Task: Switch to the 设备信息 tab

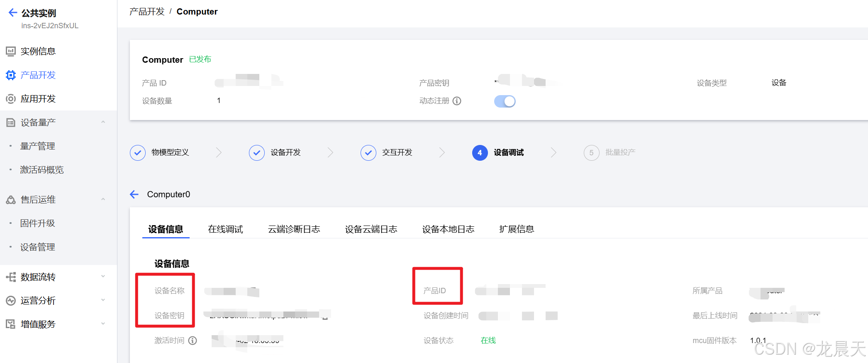Action: pyautogui.click(x=166, y=229)
